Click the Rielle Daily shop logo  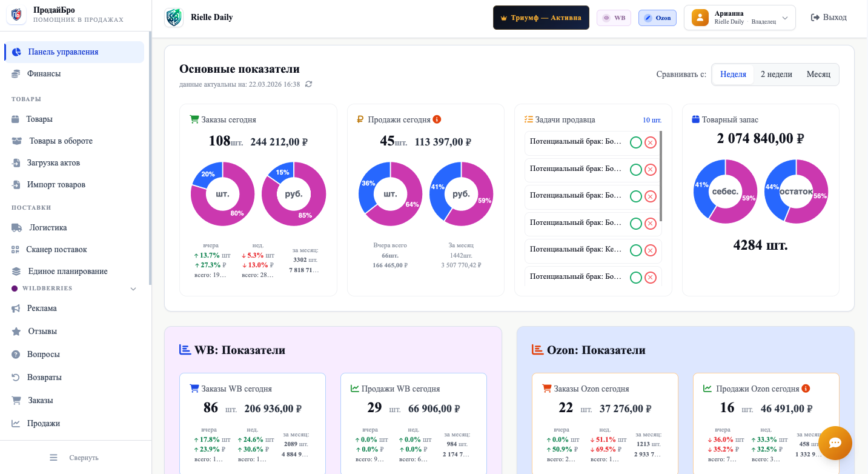pyautogui.click(x=174, y=18)
